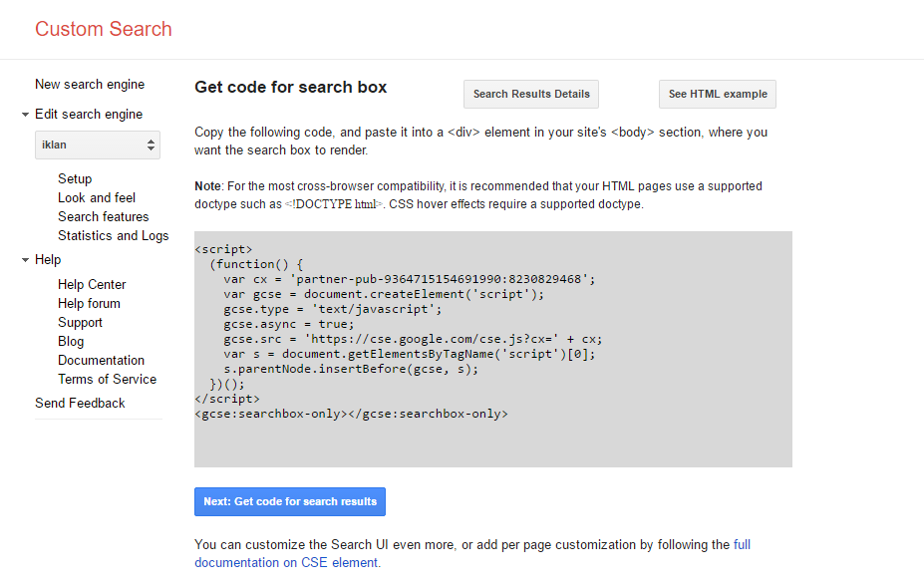This screenshot has height=587, width=924.
Task: Open Search features settings
Action: click(x=103, y=216)
